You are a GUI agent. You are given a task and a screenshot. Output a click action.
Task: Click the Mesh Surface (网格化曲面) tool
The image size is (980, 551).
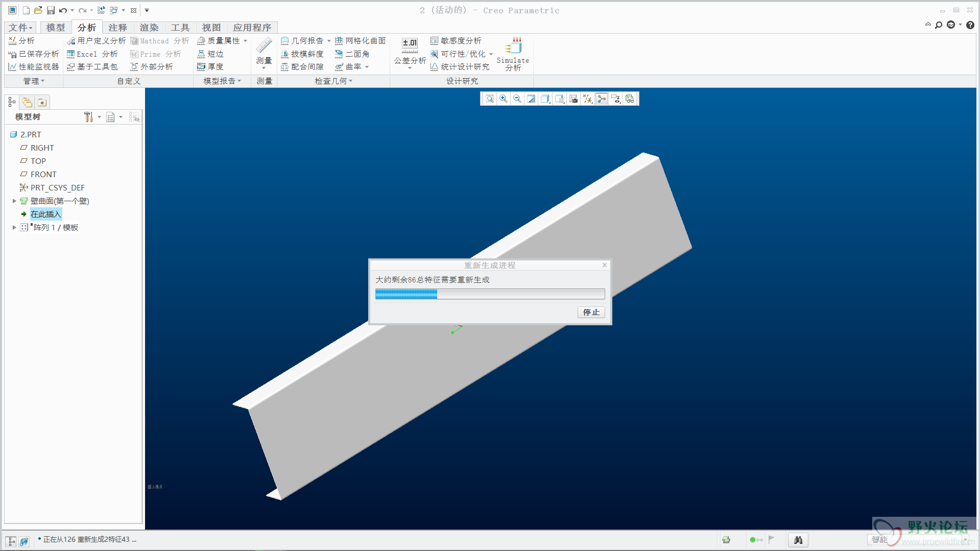pyautogui.click(x=361, y=41)
